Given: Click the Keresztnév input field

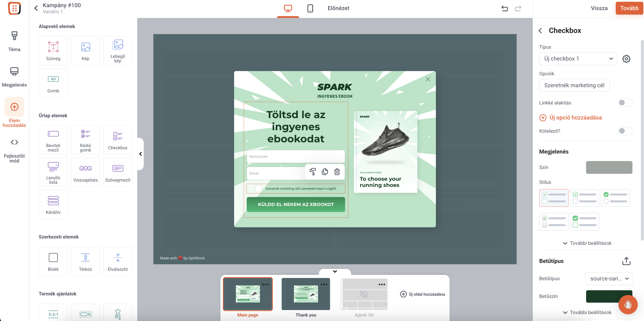Looking at the screenshot, I should tap(296, 156).
